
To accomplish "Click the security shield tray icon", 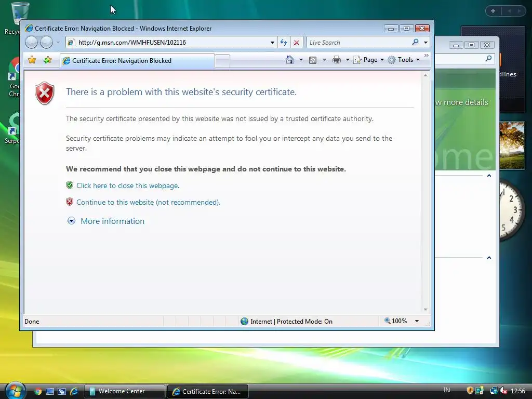I will tap(470, 391).
